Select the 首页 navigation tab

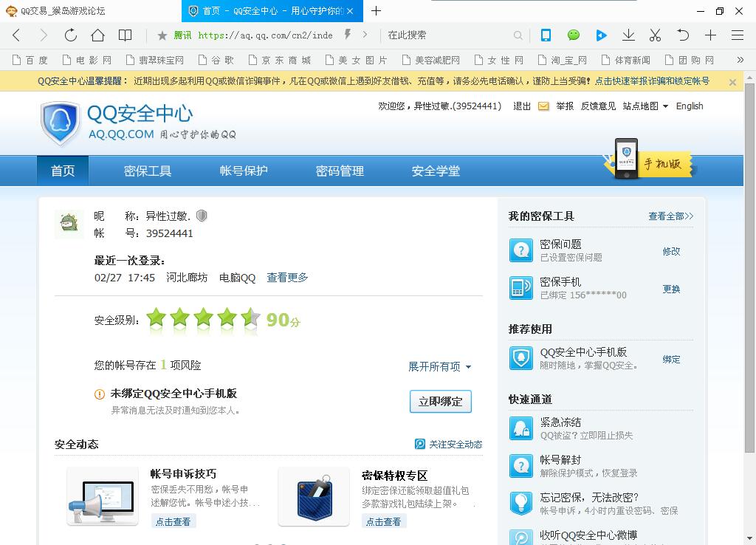click(x=63, y=171)
